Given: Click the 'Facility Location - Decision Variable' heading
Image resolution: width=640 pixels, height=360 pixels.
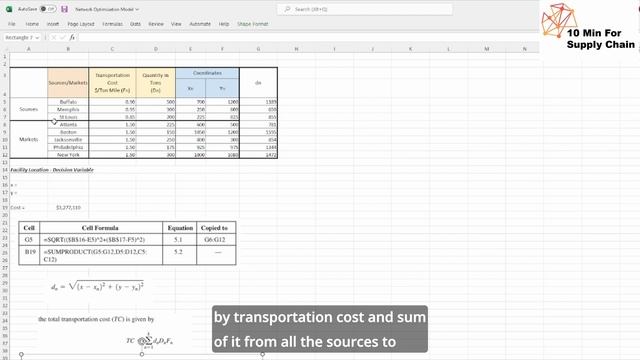Looking at the screenshot, I should click(x=52, y=170).
